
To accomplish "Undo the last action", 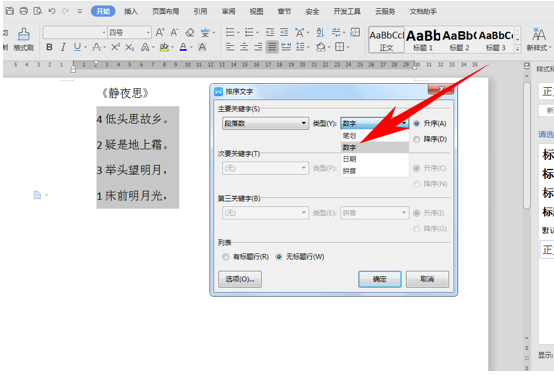I will point(52,11).
